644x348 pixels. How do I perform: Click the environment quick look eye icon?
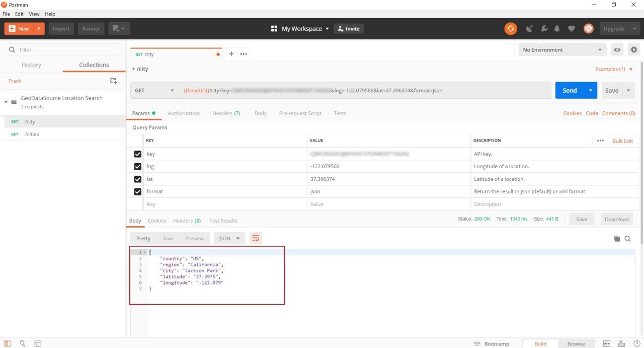tap(617, 50)
